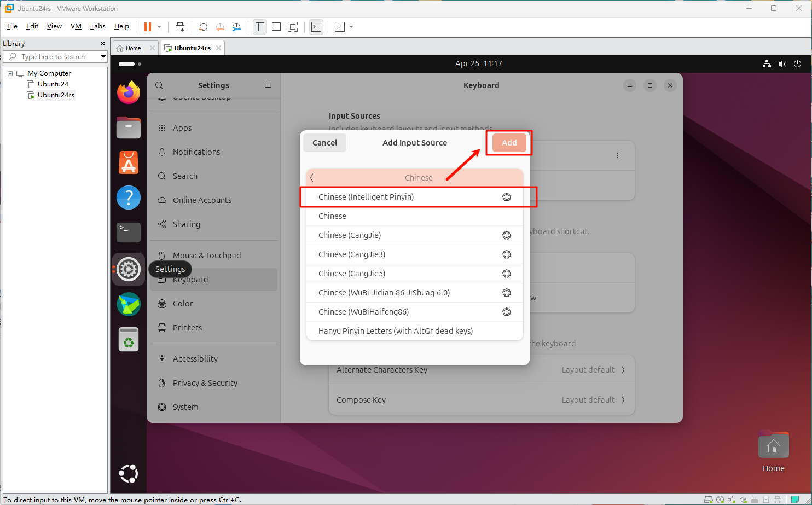This screenshot has width=812, height=505.
Task: Click the Add button in the dialog
Action: click(x=509, y=143)
